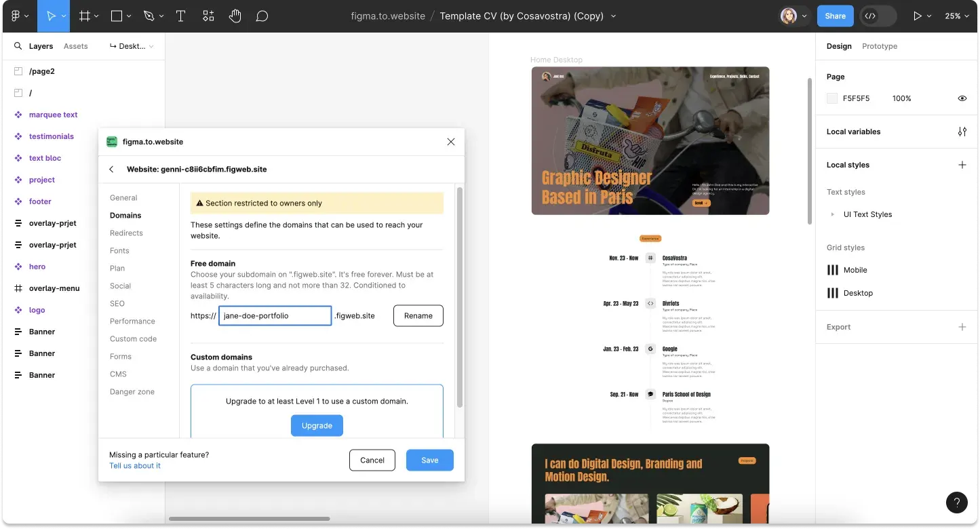
Task: Switch to the Prototype tab
Action: pyautogui.click(x=879, y=46)
